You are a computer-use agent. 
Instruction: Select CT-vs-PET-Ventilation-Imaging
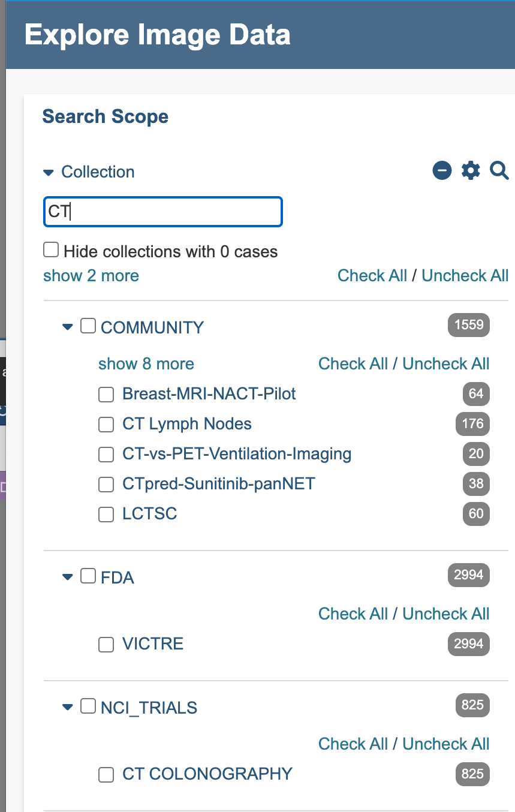pyautogui.click(x=106, y=454)
